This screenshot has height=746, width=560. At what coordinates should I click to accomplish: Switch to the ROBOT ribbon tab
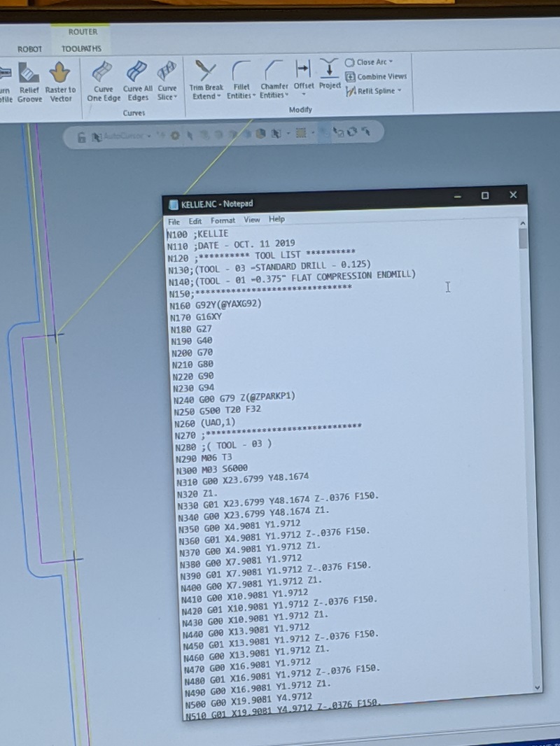coord(29,49)
